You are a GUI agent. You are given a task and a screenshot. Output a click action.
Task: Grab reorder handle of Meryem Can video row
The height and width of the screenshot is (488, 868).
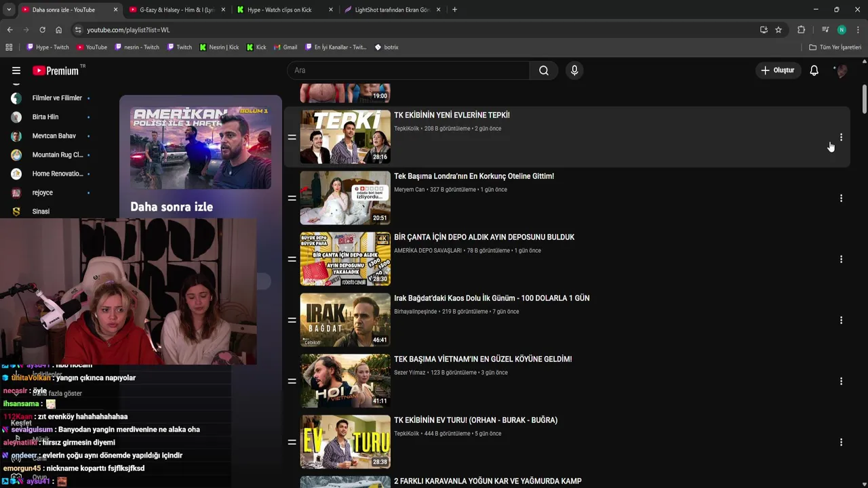pos(292,198)
